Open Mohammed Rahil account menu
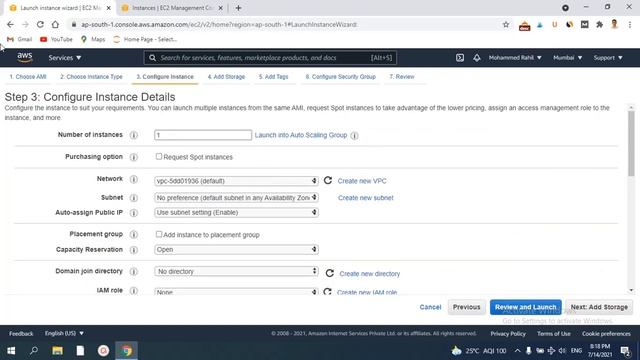 515,58
